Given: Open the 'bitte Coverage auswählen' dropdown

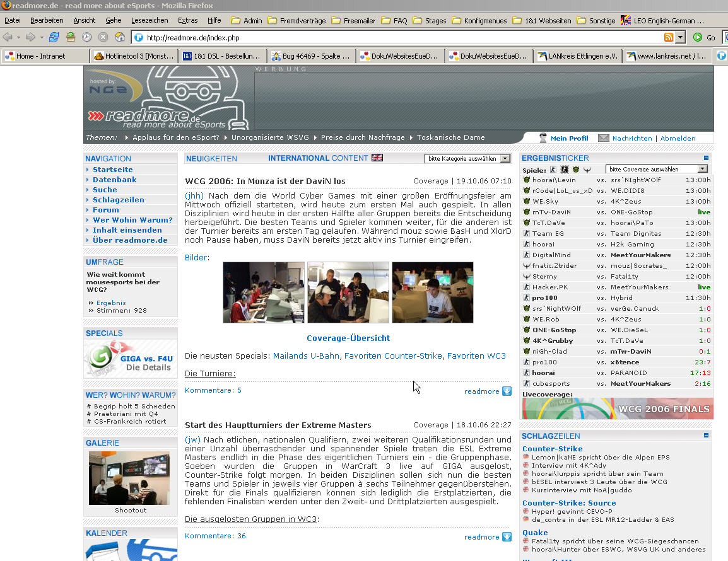Looking at the screenshot, I should click(x=657, y=169).
